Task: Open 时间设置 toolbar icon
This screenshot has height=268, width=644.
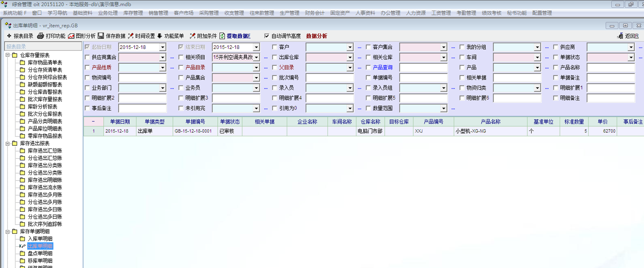Action: (131, 36)
